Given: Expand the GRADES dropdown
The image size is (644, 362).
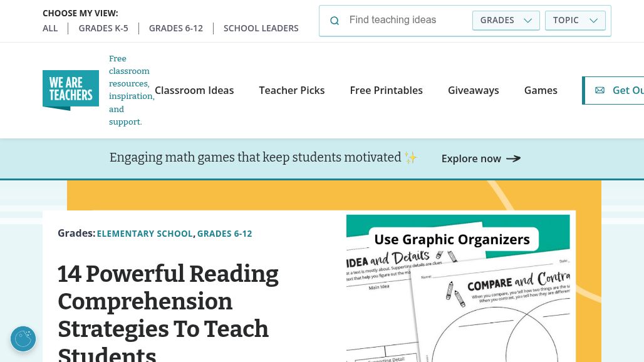Looking at the screenshot, I should pos(506,20).
